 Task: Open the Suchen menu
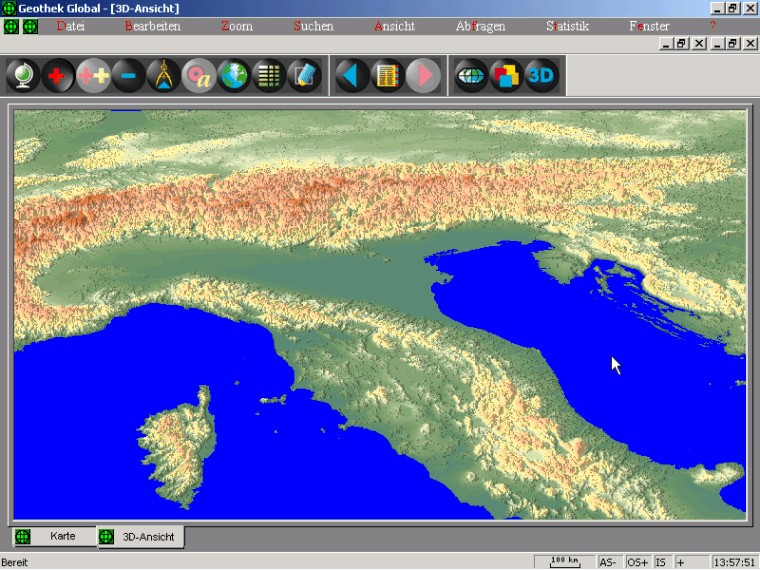313,26
